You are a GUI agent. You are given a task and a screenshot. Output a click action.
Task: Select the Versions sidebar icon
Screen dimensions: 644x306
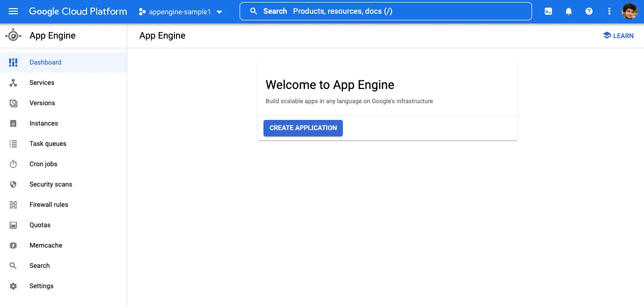click(x=13, y=103)
